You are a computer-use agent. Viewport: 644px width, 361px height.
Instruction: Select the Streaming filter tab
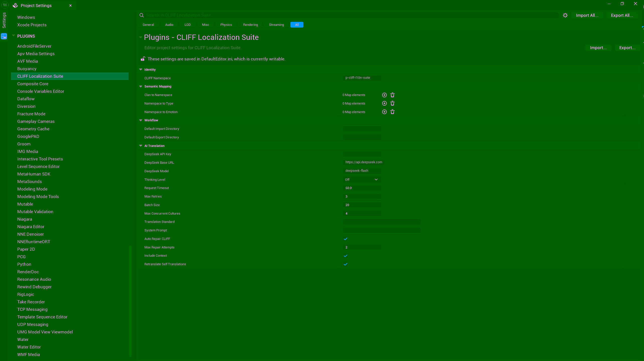point(276,25)
